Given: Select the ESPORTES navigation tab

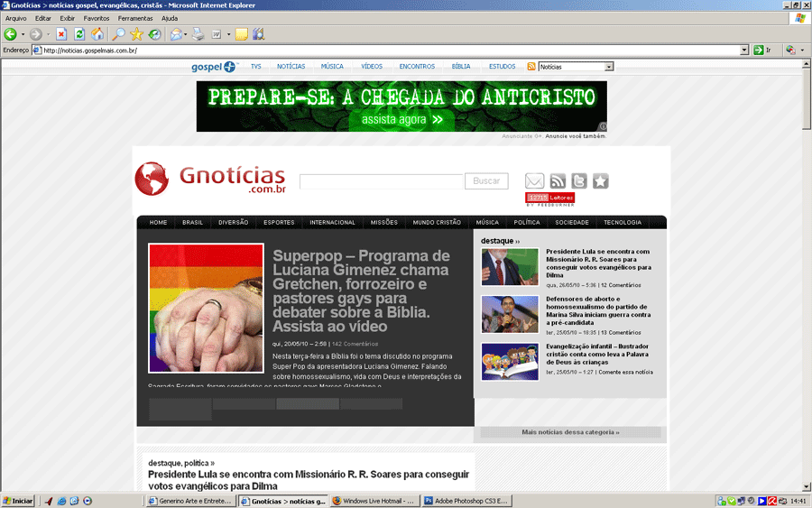Looking at the screenshot, I should 279,222.
